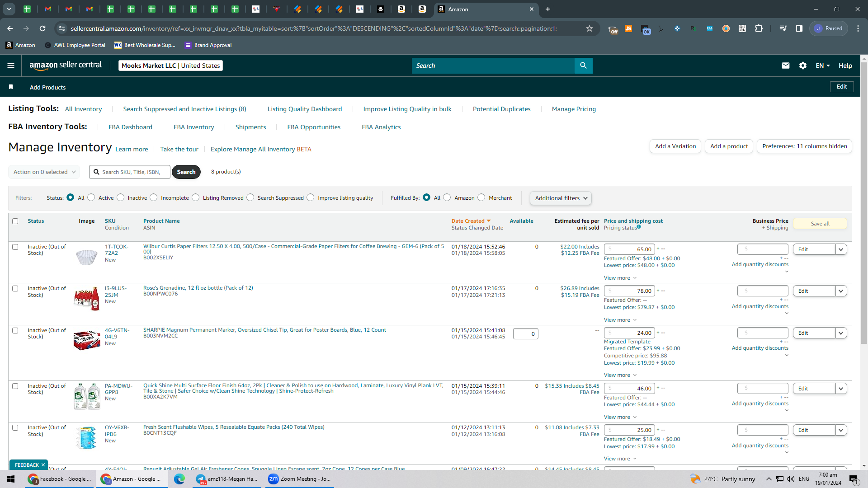Screen dimensions: 868x488
Task: Open Microsoft Edge from taskbar
Action: 179,479
